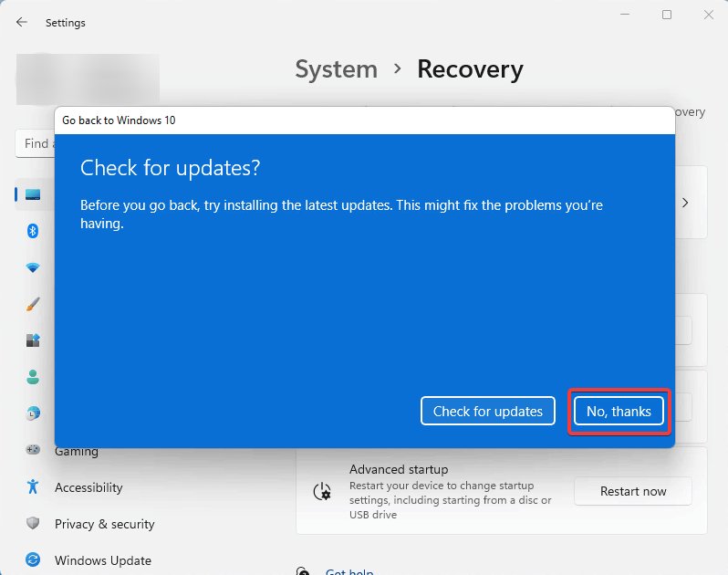Open Personalization paintbrush icon
The height and width of the screenshot is (575, 728).
[33, 304]
